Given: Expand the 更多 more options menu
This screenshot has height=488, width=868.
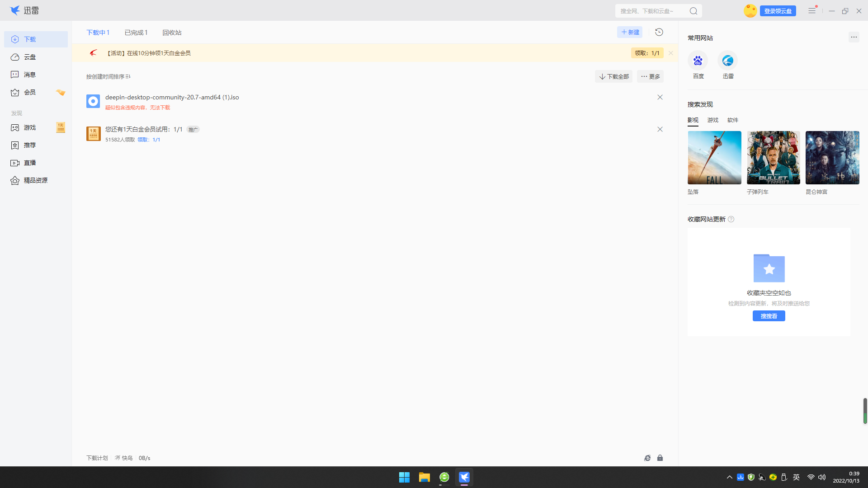Looking at the screenshot, I should [x=650, y=76].
